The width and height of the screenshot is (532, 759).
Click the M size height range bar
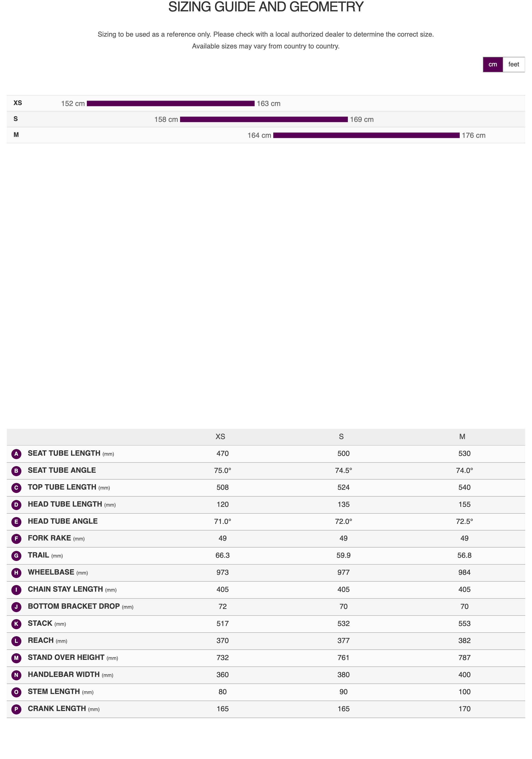click(366, 135)
